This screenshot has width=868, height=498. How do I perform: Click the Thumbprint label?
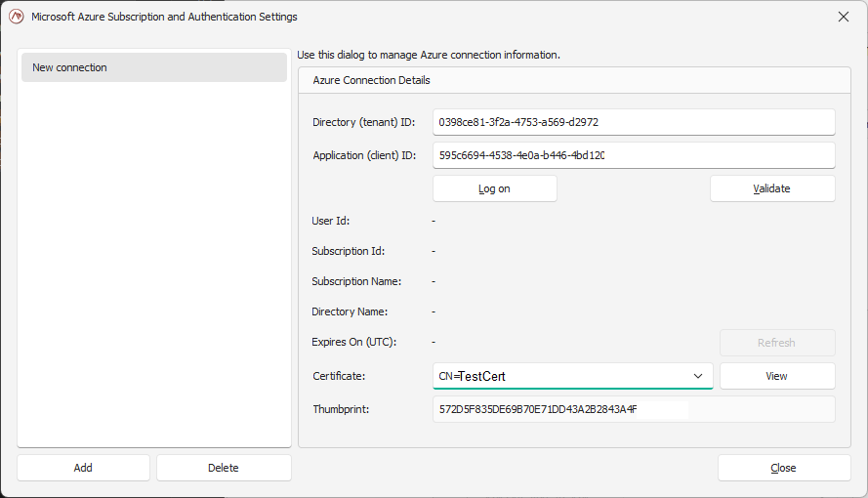[x=341, y=409]
